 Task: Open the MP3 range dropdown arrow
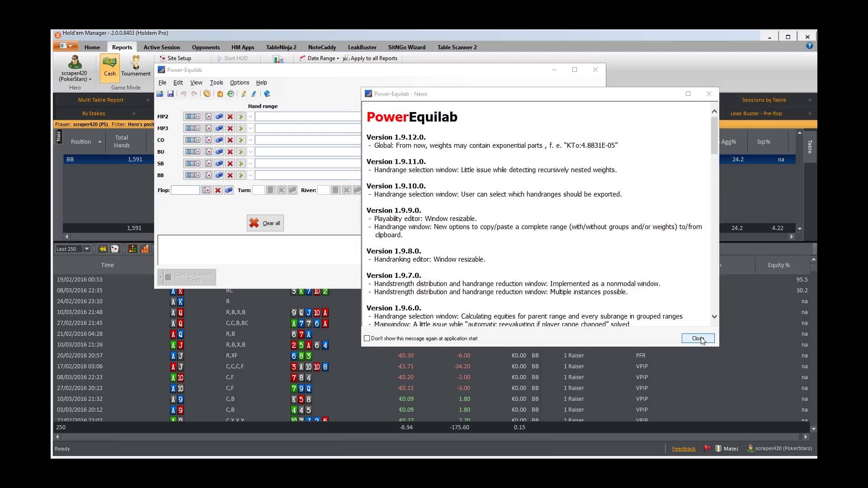click(250, 128)
